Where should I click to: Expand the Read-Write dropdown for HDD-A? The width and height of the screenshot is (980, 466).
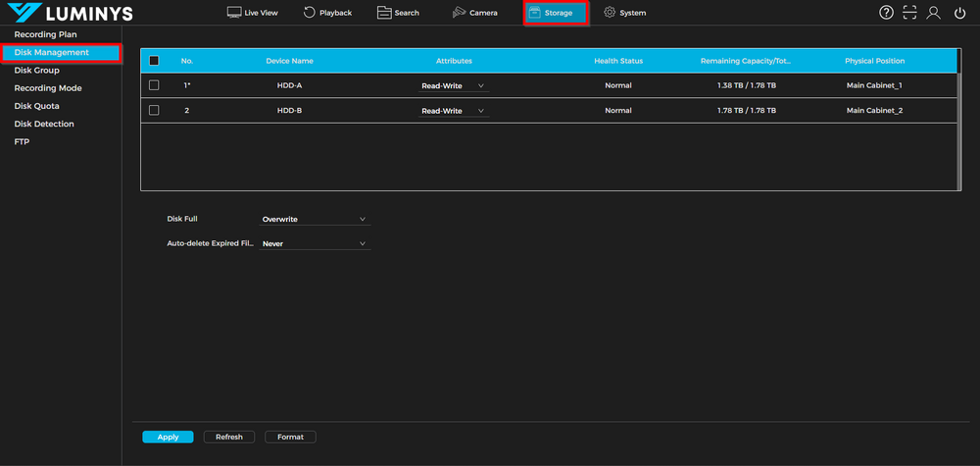point(454,86)
